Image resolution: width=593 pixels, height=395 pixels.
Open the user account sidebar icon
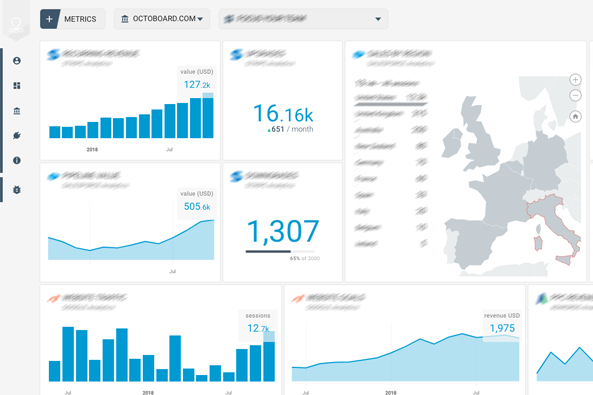pyautogui.click(x=17, y=61)
